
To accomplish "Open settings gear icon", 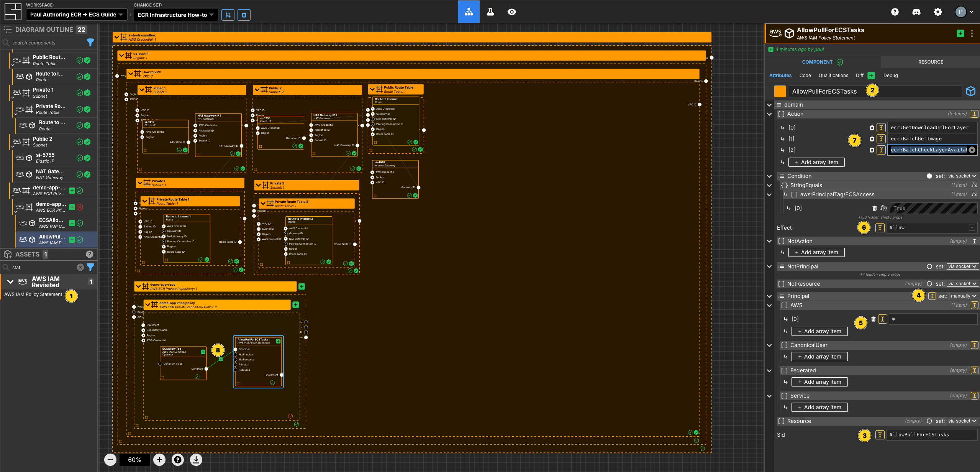I will [937, 12].
